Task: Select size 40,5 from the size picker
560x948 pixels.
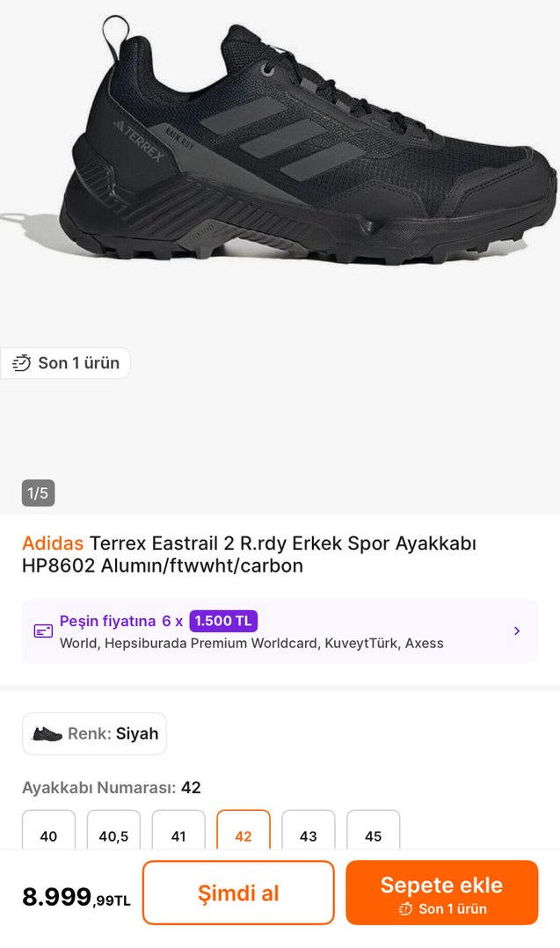Action: point(113,835)
